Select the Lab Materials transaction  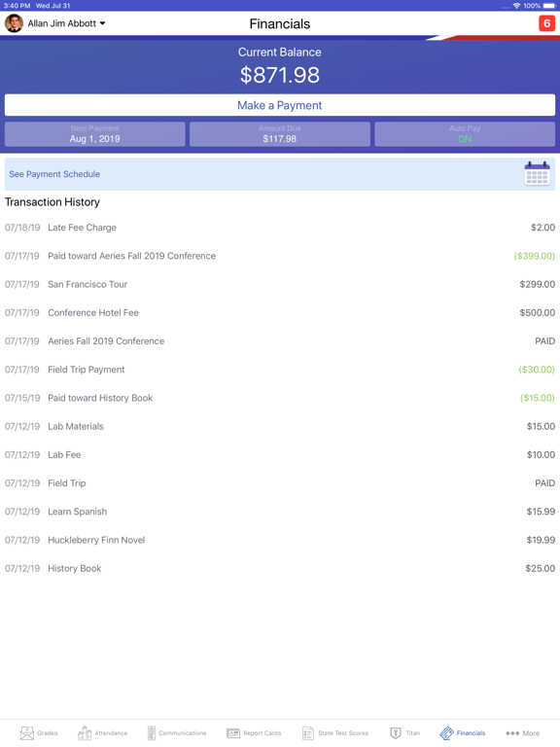click(x=280, y=426)
